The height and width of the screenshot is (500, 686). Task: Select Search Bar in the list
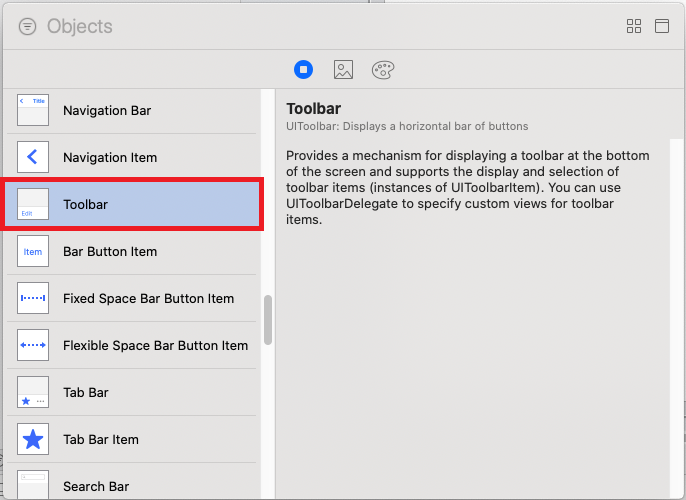tap(96, 486)
